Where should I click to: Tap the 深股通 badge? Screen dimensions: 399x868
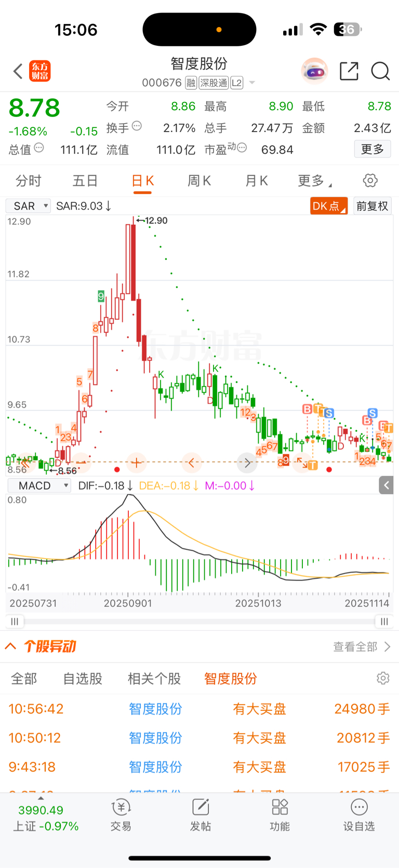214,83
